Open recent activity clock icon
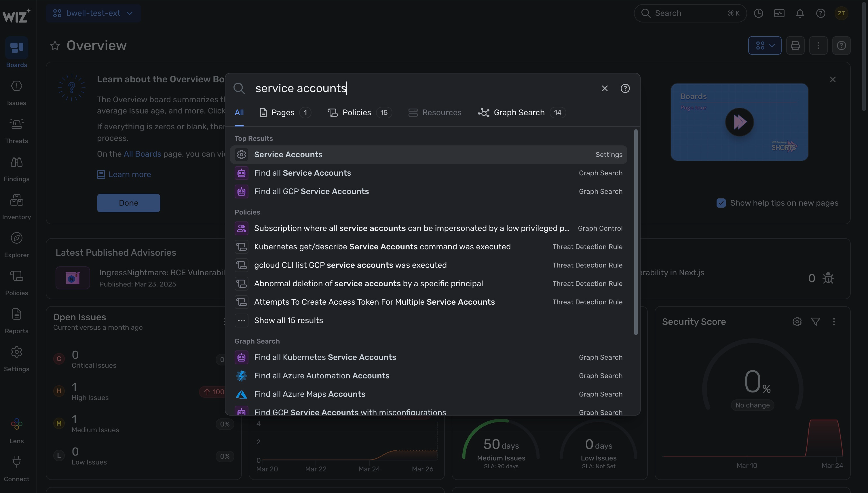This screenshot has height=493, width=868. (758, 13)
